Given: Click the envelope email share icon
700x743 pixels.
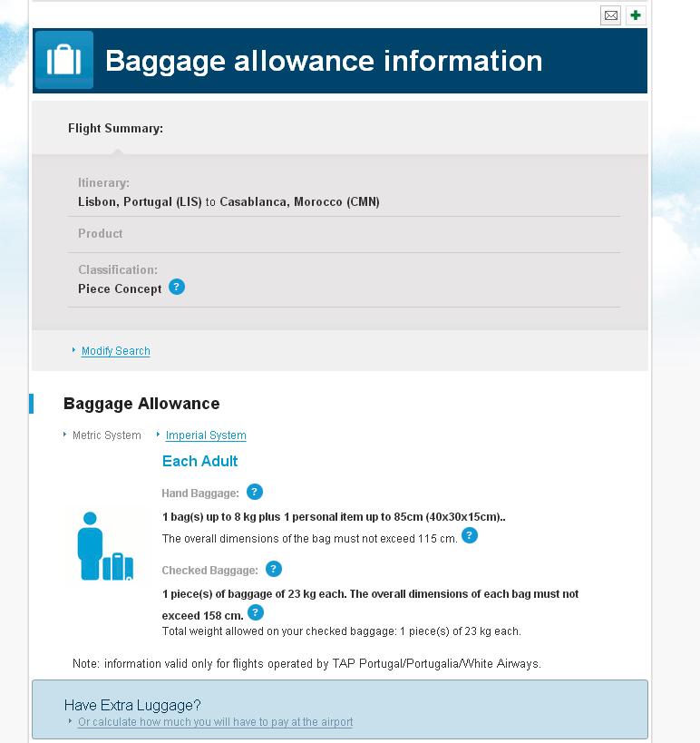Looking at the screenshot, I should point(609,15).
